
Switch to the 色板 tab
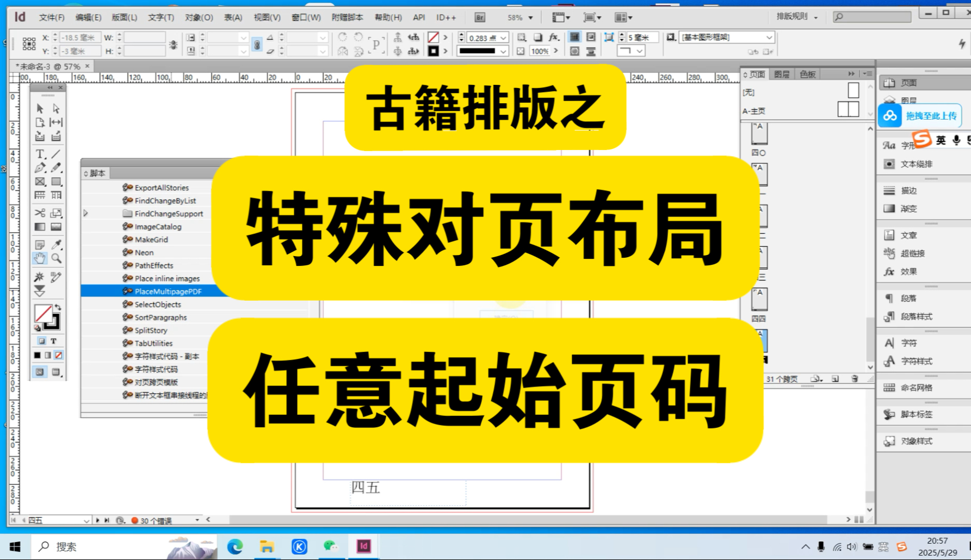807,74
